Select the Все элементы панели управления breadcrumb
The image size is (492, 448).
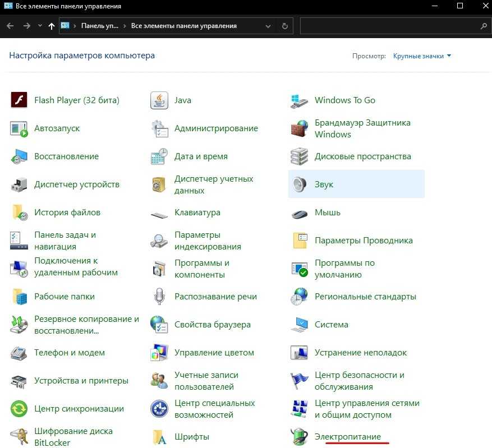[183, 26]
